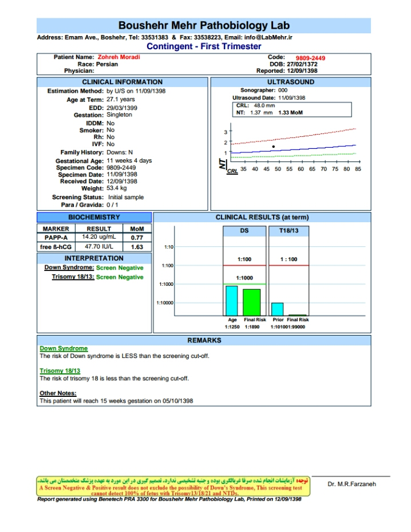
Task: Select the email info@LabMehr.ir in the address line
Action: (268, 37)
